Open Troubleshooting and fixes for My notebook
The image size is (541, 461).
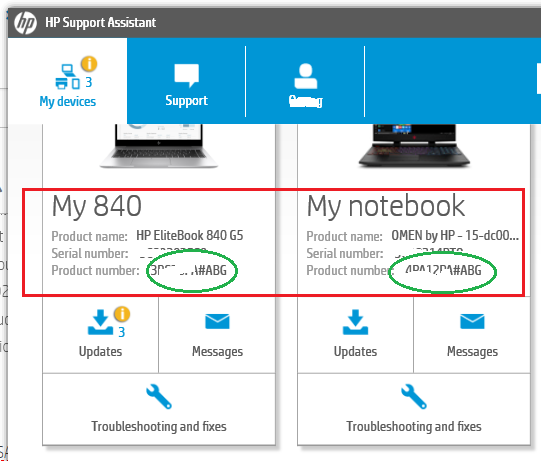click(414, 409)
